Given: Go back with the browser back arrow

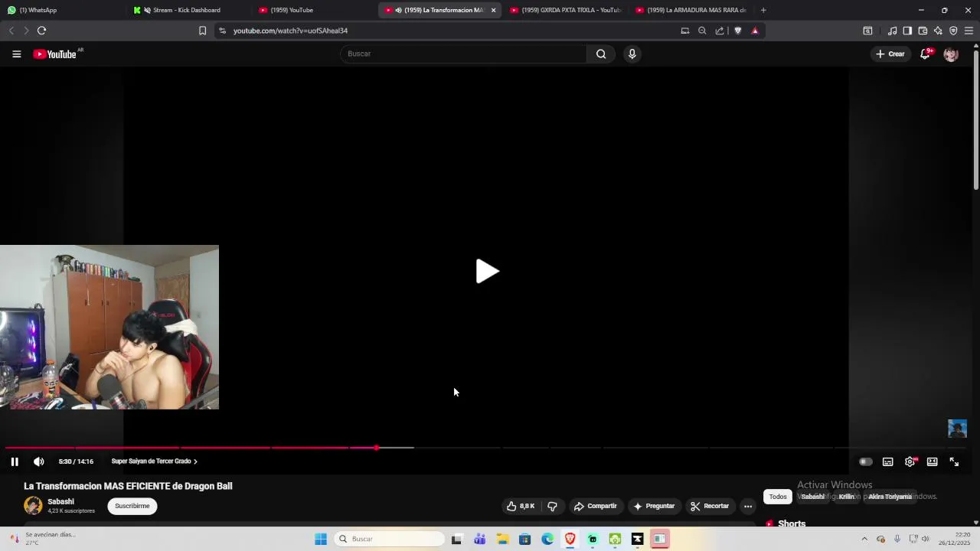Looking at the screenshot, I should point(11,31).
